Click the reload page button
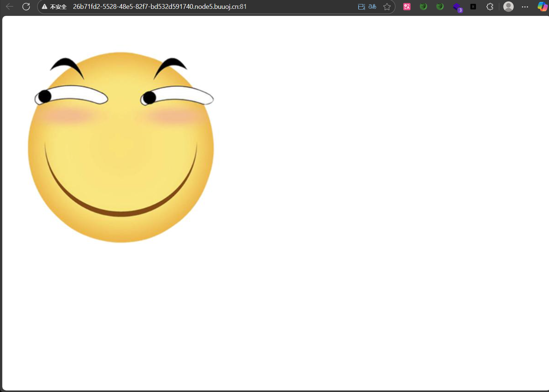The width and height of the screenshot is (549, 392). (26, 6)
